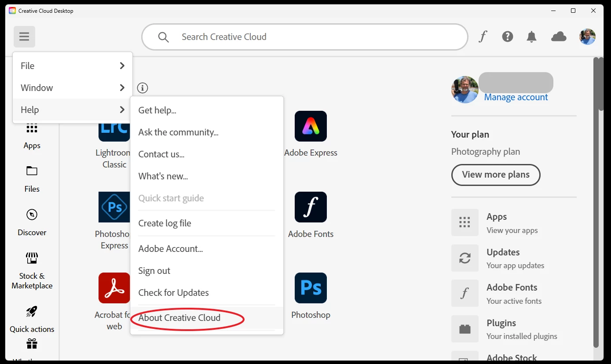
Task: Click the gift icon in the sidebar
Action: (32, 343)
